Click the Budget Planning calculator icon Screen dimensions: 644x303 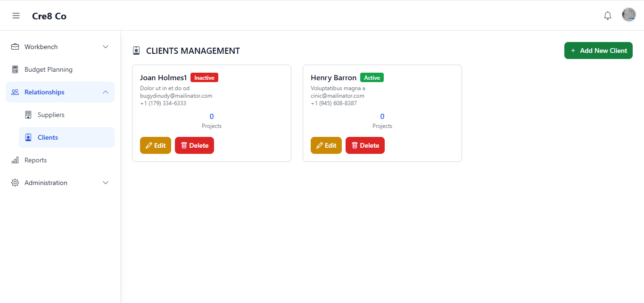[x=15, y=69]
